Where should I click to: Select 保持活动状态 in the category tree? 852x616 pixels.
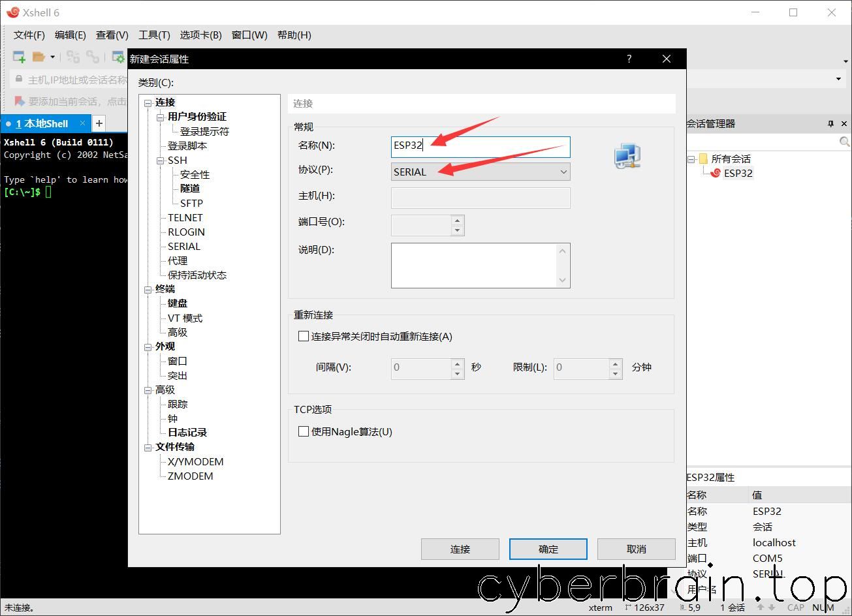(197, 275)
